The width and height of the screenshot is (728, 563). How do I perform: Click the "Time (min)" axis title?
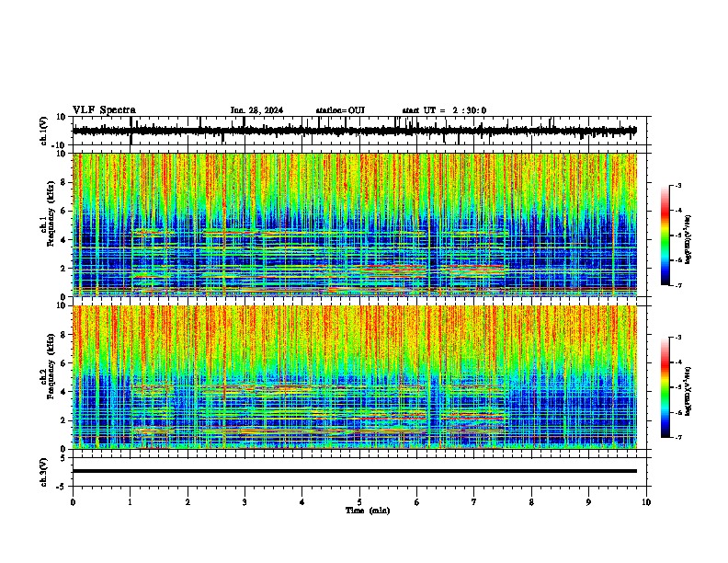[368, 511]
